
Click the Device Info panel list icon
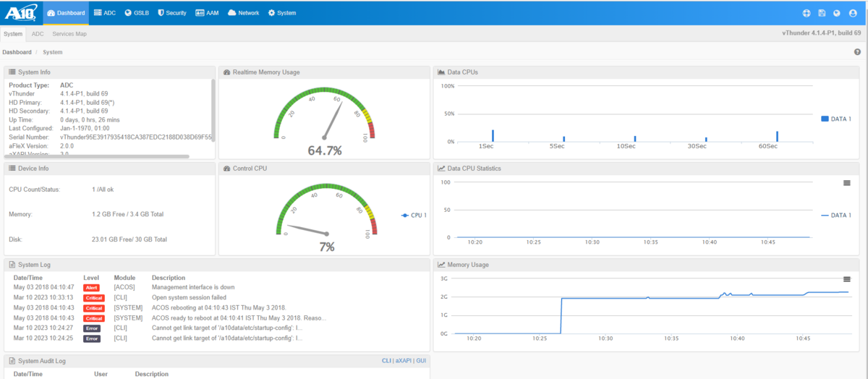point(12,169)
